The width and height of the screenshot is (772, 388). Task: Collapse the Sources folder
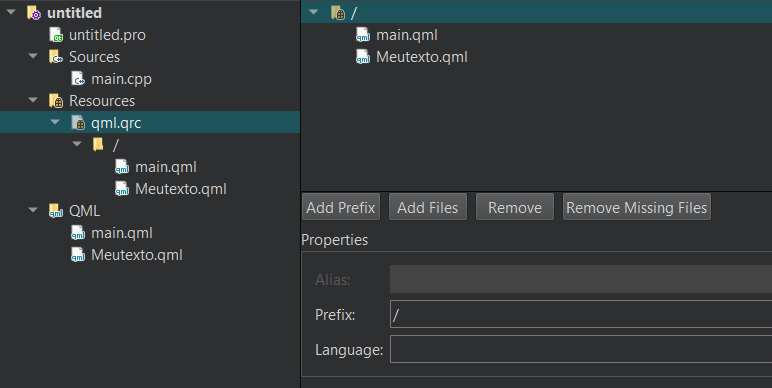coord(33,56)
